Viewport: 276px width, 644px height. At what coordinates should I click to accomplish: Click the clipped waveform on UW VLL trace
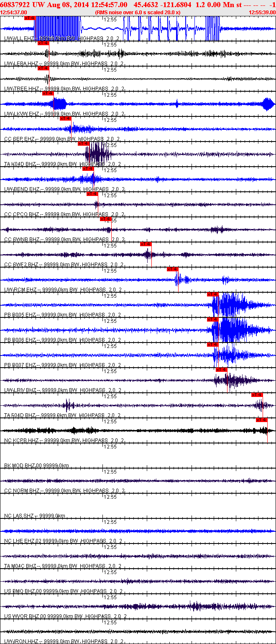(x=57, y=28)
